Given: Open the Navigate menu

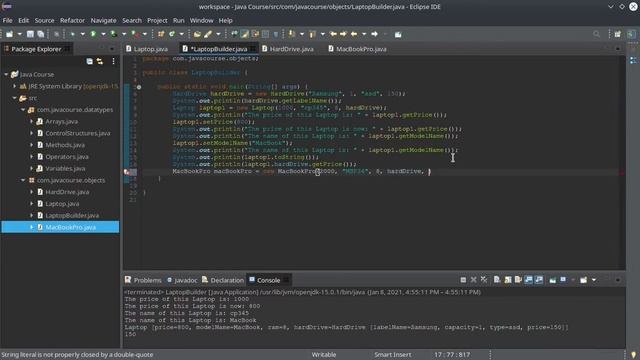Looking at the screenshot, I should [x=103, y=20].
